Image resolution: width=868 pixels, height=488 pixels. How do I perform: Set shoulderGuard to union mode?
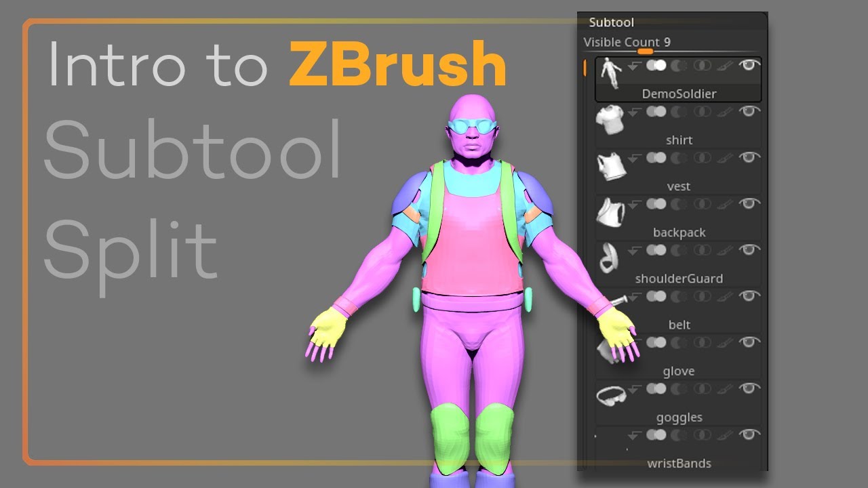coord(656,250)
